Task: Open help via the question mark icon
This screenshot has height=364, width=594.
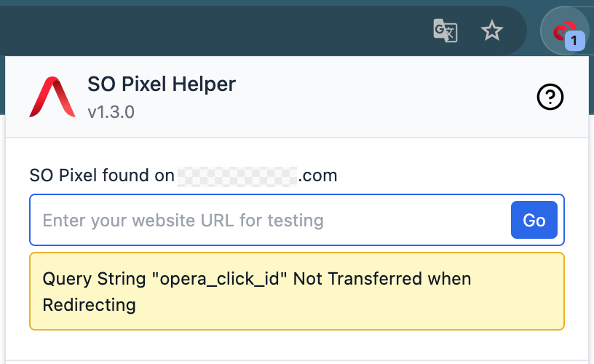Action: click(x=550, y=97)
